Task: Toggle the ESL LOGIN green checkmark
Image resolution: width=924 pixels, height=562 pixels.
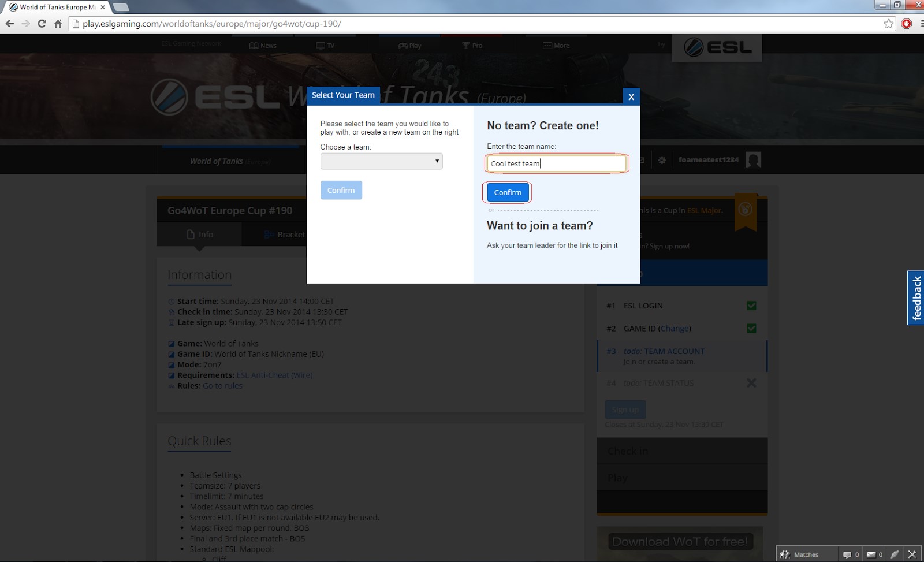Action: [751, 306]
